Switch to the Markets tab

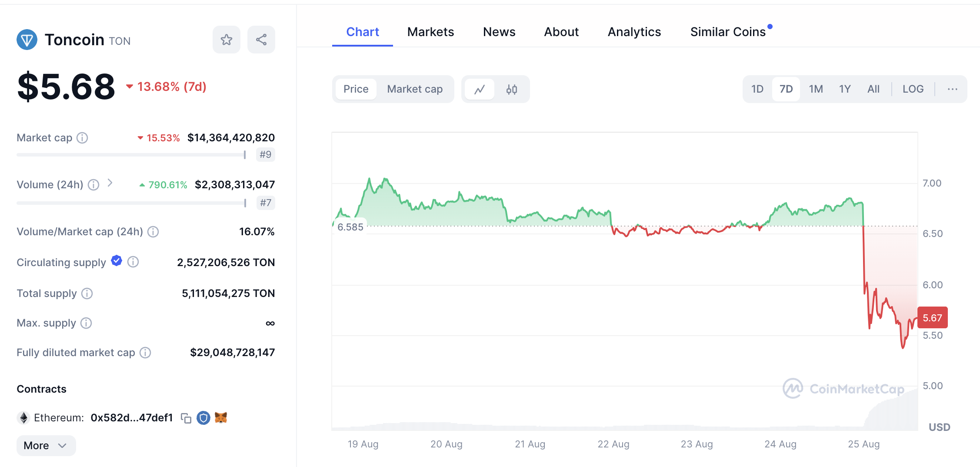430,32
